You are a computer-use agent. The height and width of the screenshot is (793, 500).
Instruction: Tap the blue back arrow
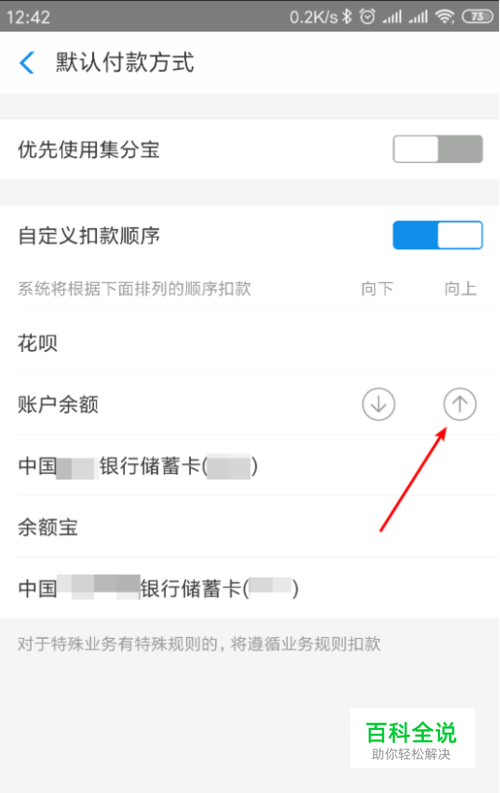(27, 63)
